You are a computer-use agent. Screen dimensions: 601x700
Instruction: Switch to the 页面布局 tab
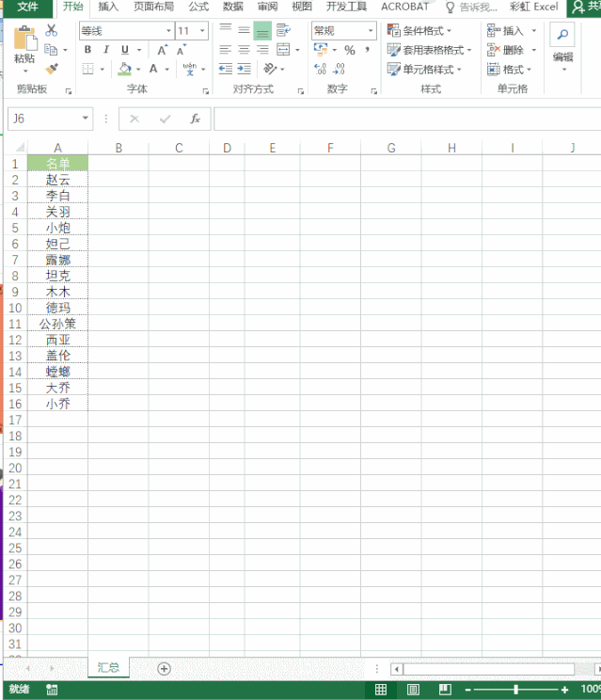153,7
